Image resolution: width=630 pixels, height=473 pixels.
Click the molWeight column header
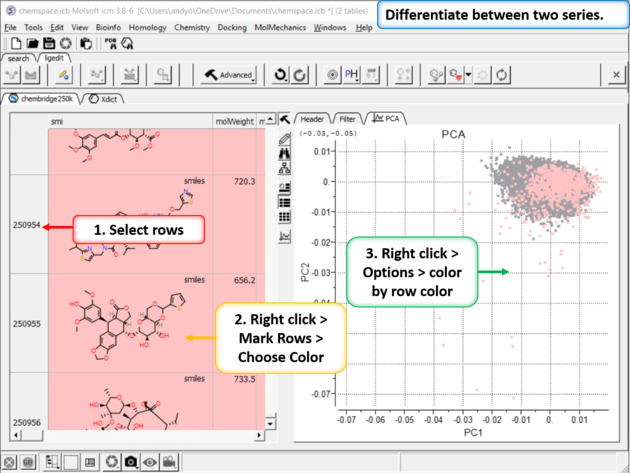pos(235,120)
